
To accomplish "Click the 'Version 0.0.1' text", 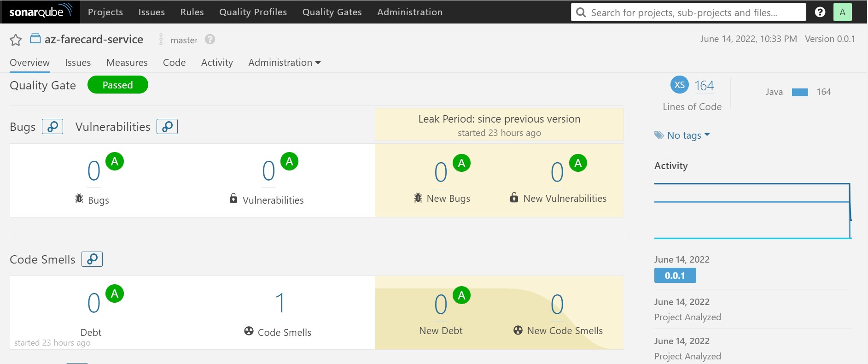I will coord(830,39).
